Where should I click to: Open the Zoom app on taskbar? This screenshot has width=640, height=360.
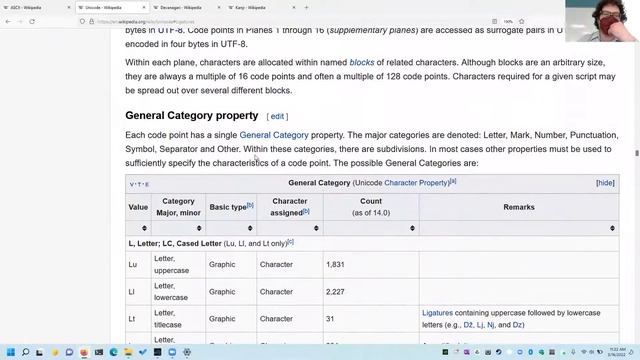pyautogui.click(x=172, y=352)
